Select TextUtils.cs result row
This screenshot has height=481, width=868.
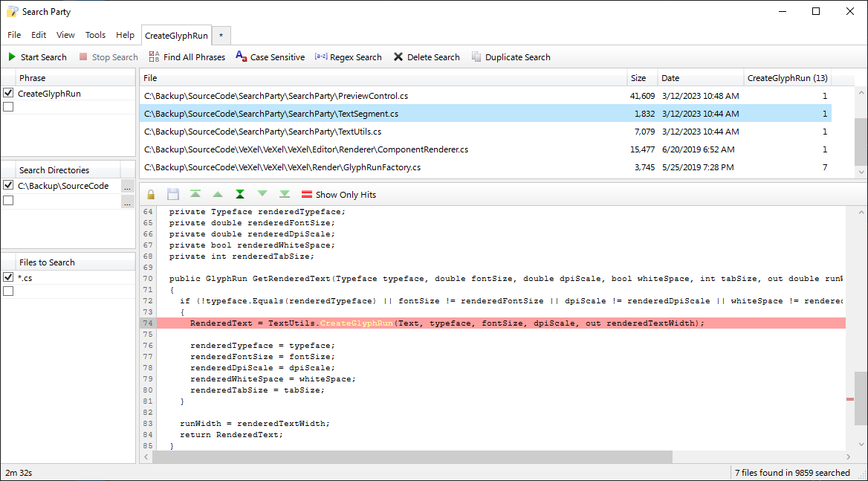485,131
